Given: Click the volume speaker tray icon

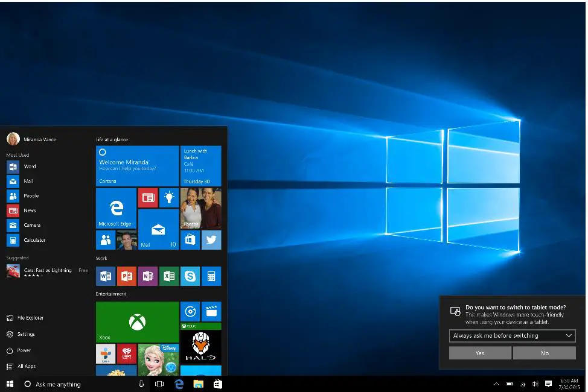Looking at the screenshot, I should [535, 384].
